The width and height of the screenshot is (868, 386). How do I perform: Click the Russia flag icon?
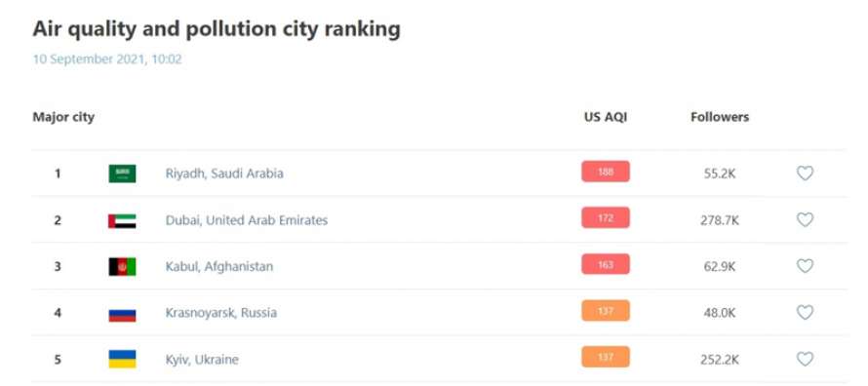pyautogui.click(x=122, y=314)
